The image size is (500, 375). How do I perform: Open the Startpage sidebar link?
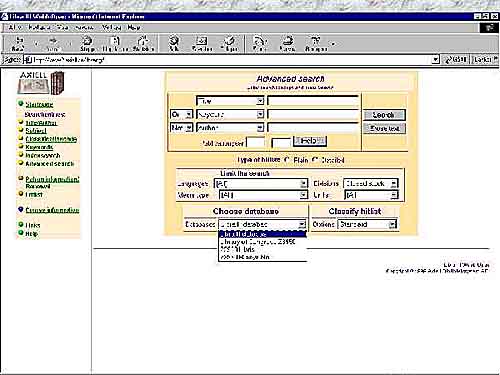[39, 104]
